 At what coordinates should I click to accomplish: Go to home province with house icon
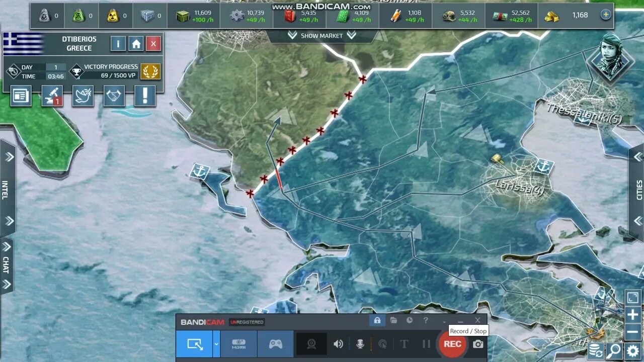click(136, 44)
